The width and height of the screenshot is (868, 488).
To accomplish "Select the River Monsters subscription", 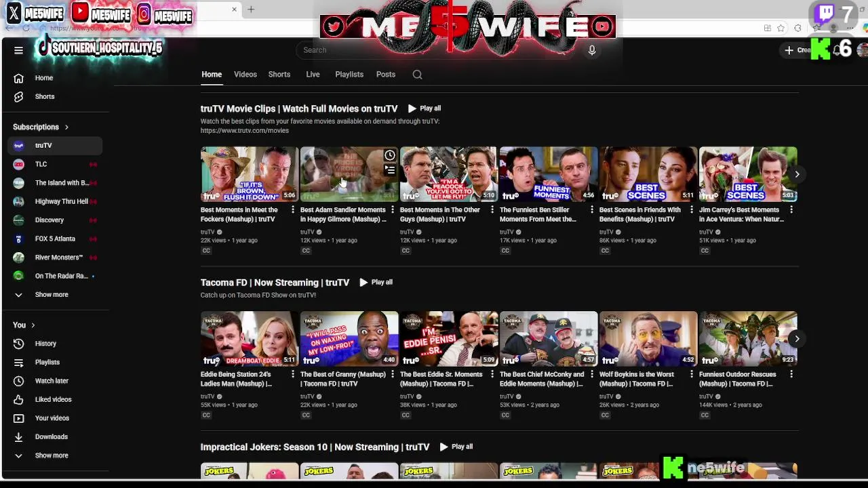I will (x=55, y=258).
